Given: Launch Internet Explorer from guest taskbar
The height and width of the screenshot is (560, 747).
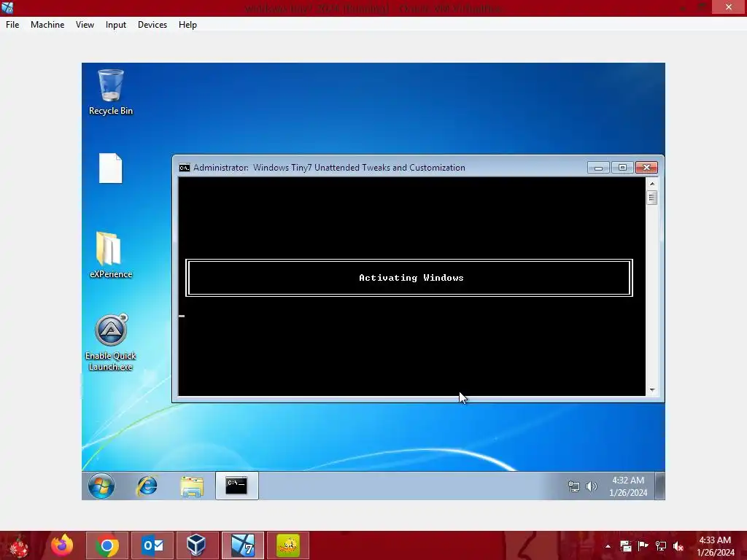Looking at the screenshot, I should pyautogui.click(x=147, y=486).
